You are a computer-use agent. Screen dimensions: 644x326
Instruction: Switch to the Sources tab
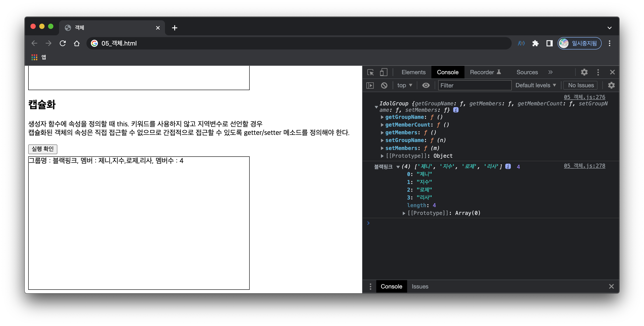pos(527,72)
